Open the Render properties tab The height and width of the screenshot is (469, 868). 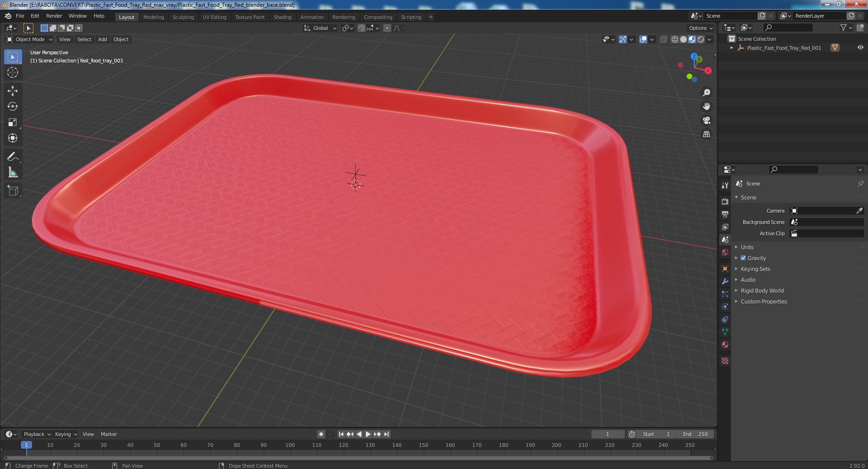(x=725, y=201)
